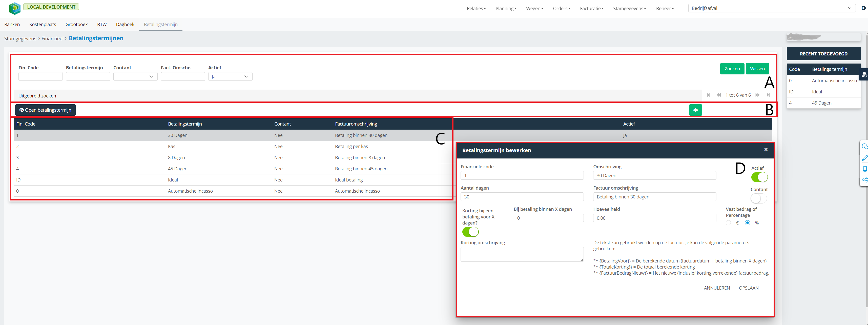This screenshot has height=325, width=868.
Task: Click the logout icon at top right
Action: pyautogui.click(x=864, y=8)
